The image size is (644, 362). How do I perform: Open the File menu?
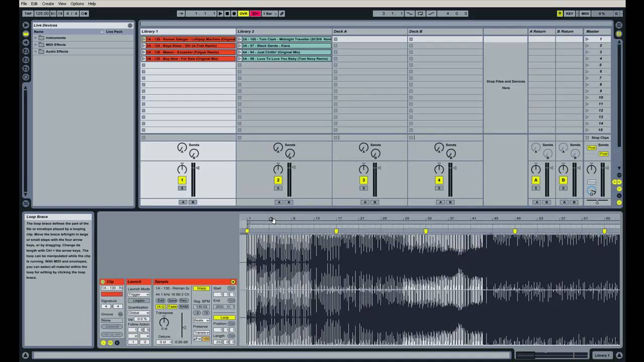[24, 4]
